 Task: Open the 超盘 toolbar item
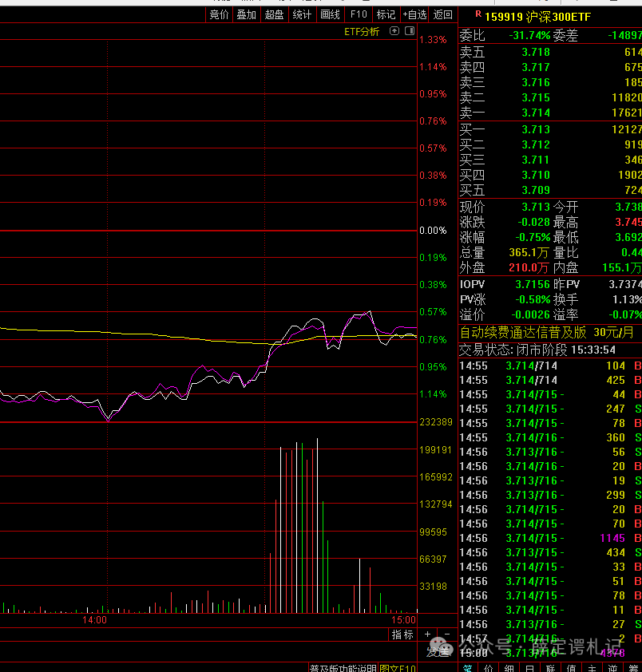(x=275, y=15)
